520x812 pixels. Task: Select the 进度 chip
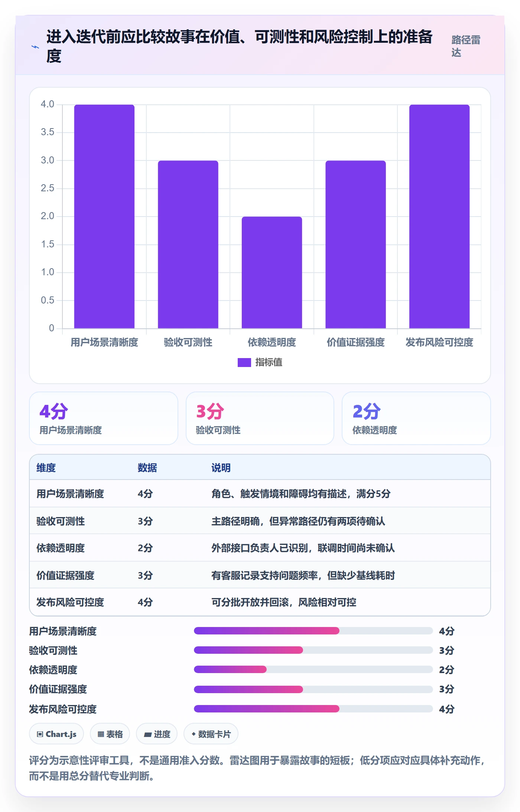tap(157, 734)
